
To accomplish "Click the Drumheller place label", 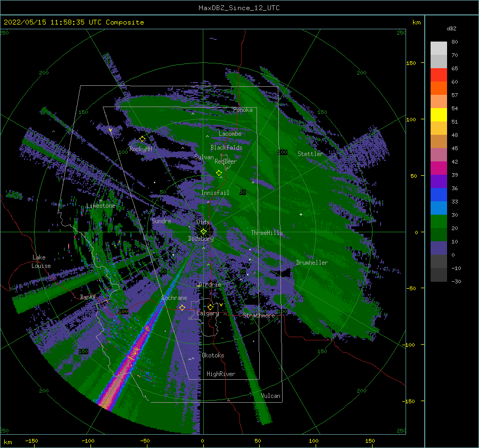I will point(312,263).
